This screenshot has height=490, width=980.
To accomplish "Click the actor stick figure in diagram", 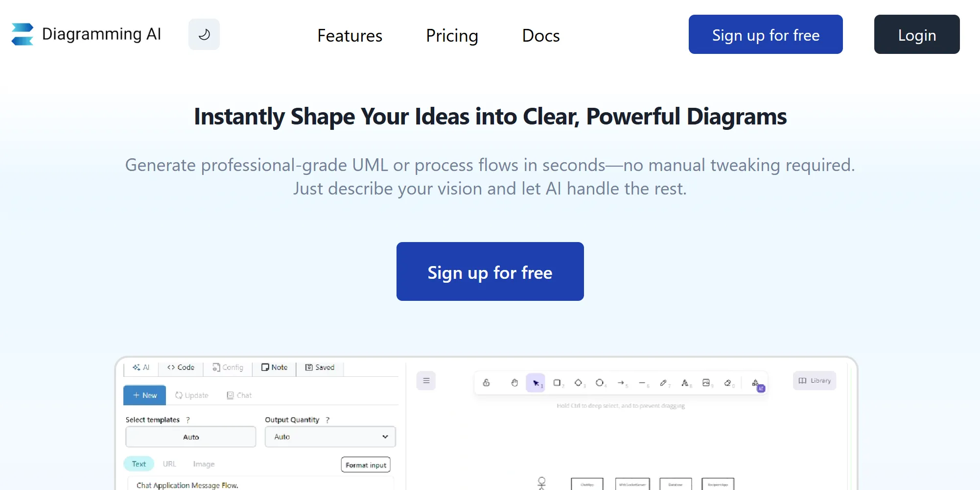I will pos(541,483).
